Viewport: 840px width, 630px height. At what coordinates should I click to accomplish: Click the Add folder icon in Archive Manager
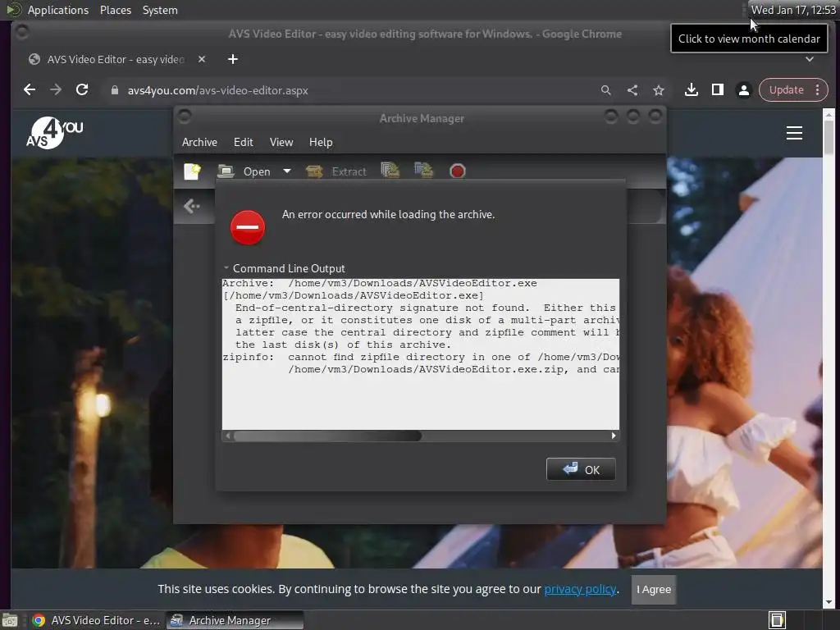[424, 171]
